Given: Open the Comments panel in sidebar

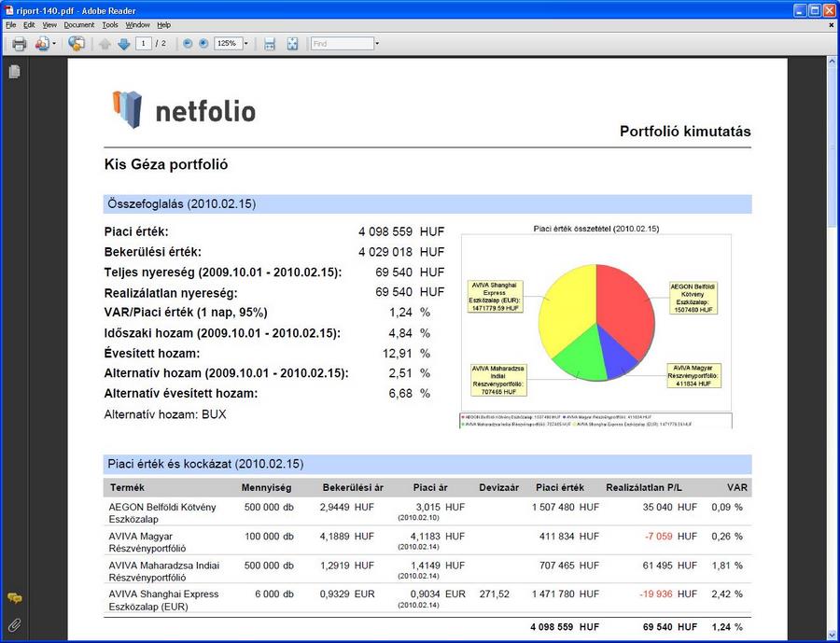Looking at the screenshot, I should click(x=15, y=598).
